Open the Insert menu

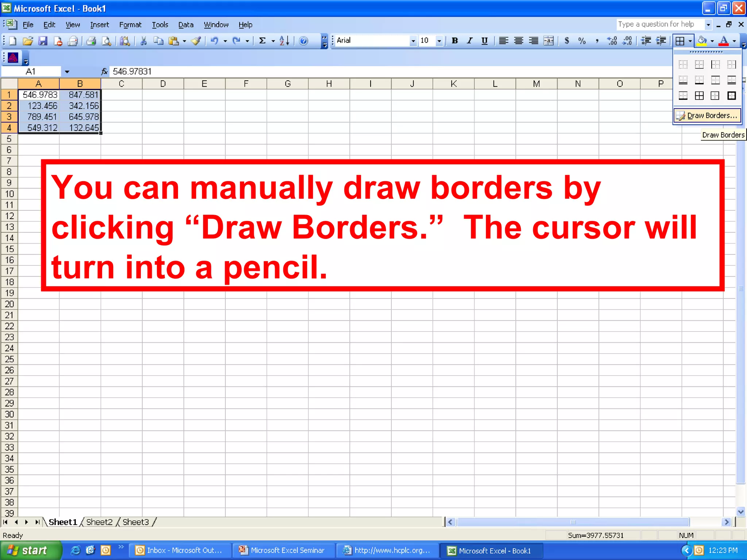click(100, 25)
